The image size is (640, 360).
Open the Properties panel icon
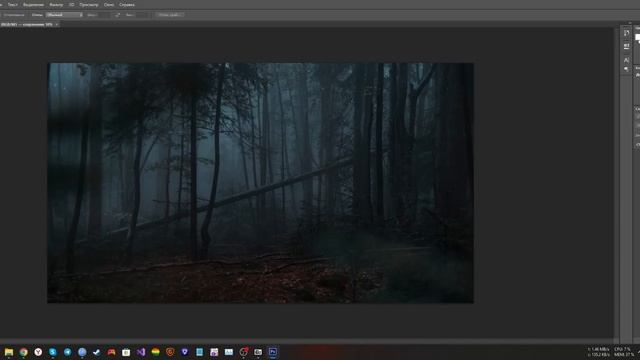tap(627, 47)
